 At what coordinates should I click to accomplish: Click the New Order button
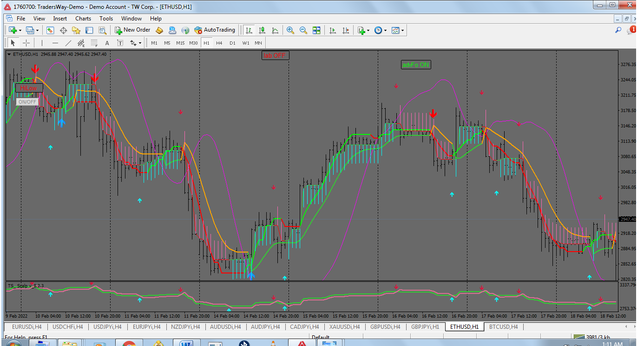132,30
